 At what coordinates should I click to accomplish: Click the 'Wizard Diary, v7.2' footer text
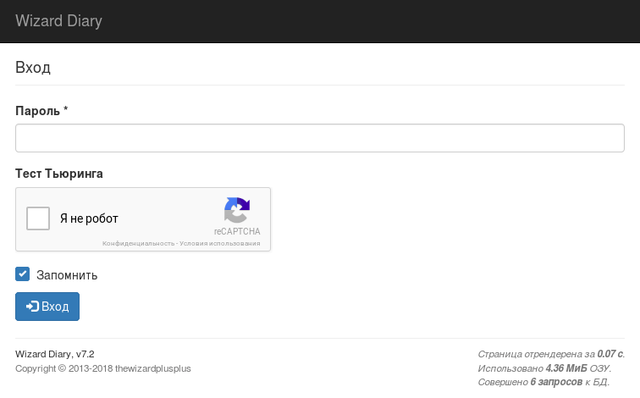pyautogui.click(x=55, y=354)
